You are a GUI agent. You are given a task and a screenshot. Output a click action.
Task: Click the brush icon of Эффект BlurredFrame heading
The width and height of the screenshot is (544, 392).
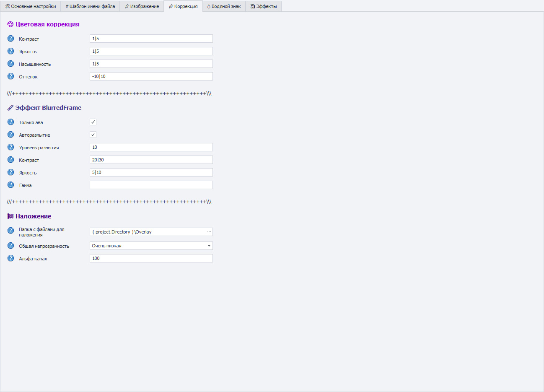(x=10, y=108)
